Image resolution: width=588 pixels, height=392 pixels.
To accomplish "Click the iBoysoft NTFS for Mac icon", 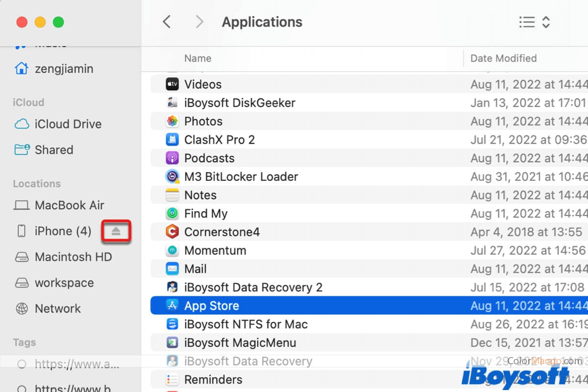I will coord(172,324).
